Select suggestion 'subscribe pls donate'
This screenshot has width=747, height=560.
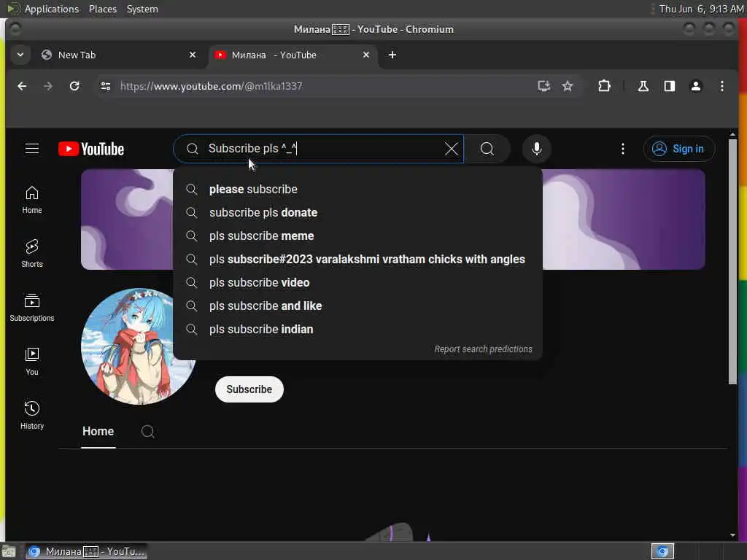coord(357,212)
